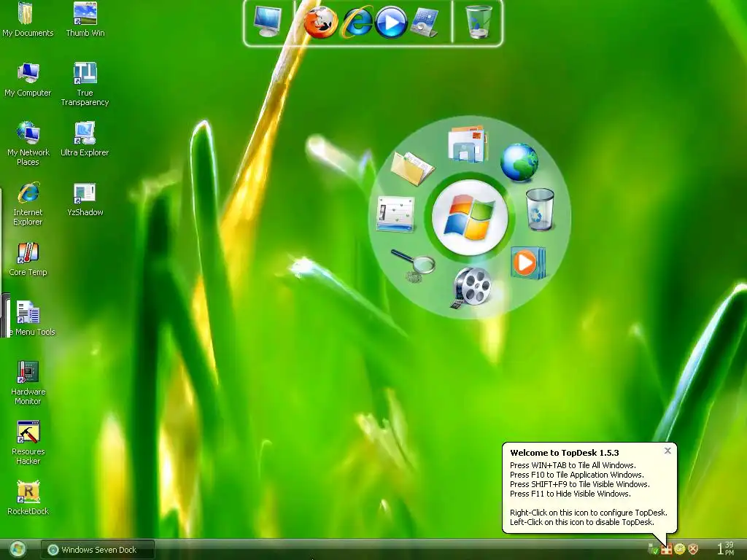Open the mail icon in the circle dock
747x560 pixels.
[467, 144]
